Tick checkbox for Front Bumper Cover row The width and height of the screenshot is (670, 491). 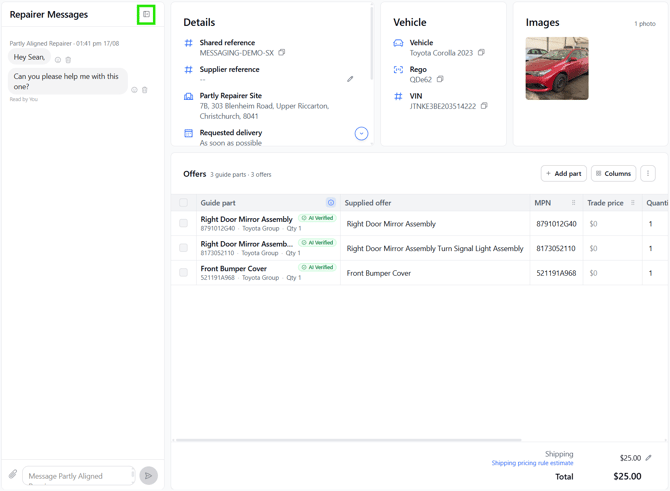point(183,272)
